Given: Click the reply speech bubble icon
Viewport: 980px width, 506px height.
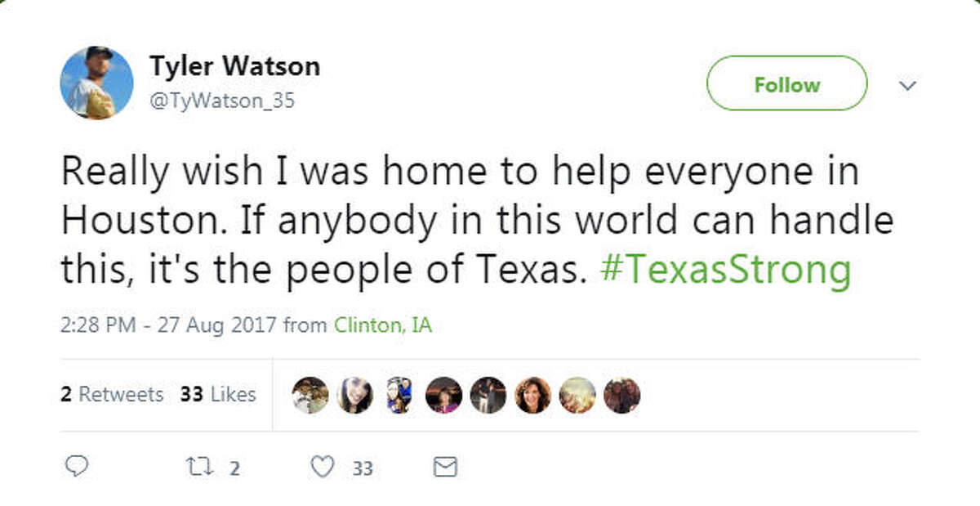Looking at the screenshot, I should 78,468.
